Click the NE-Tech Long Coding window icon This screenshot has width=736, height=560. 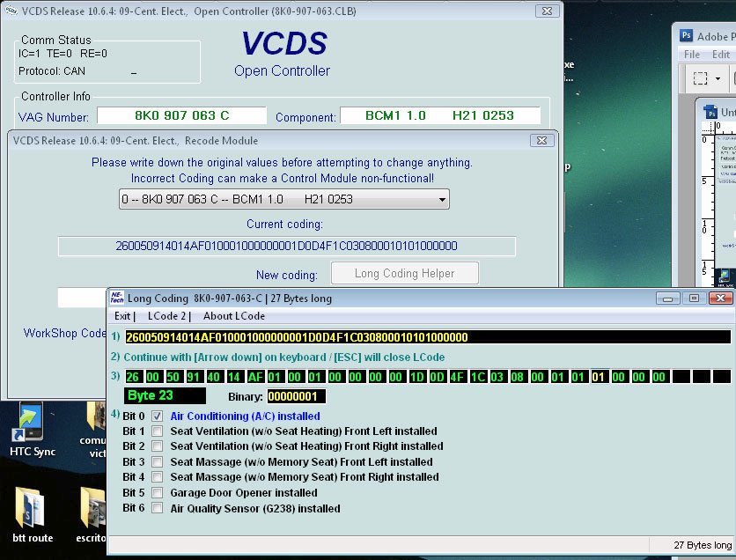point(117,298)
